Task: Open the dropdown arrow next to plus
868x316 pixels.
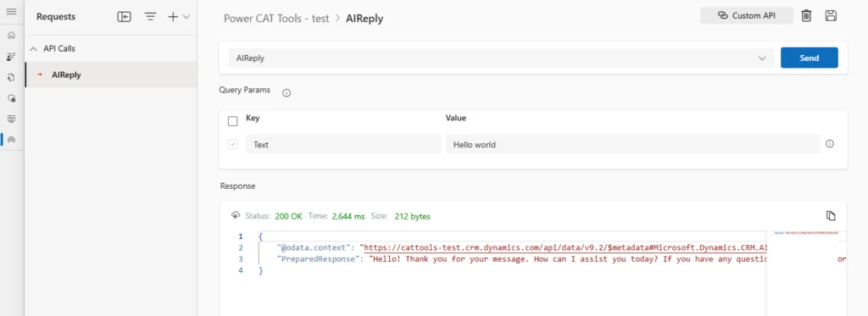Action: [186, 17]
